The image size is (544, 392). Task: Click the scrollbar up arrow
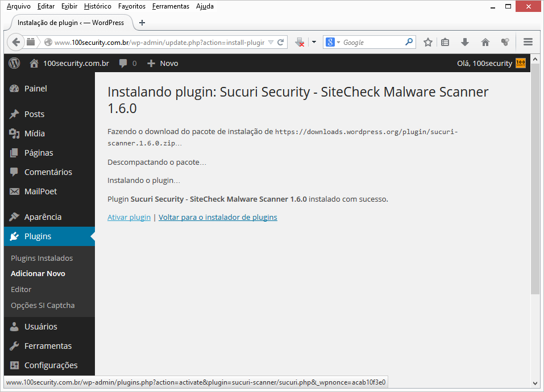(x=535, y=59)
